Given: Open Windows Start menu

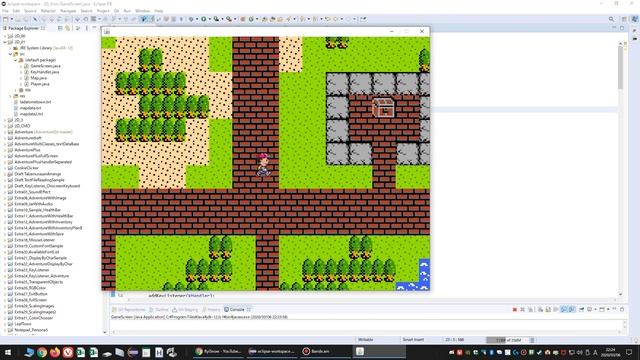Looking at the screenshot, I should [x=7, y=352].
